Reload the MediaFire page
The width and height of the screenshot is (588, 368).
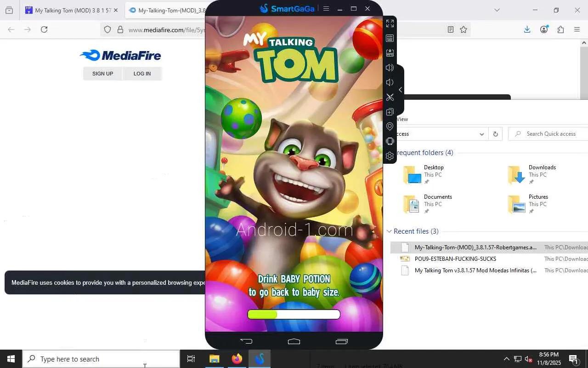coord(44,29)
